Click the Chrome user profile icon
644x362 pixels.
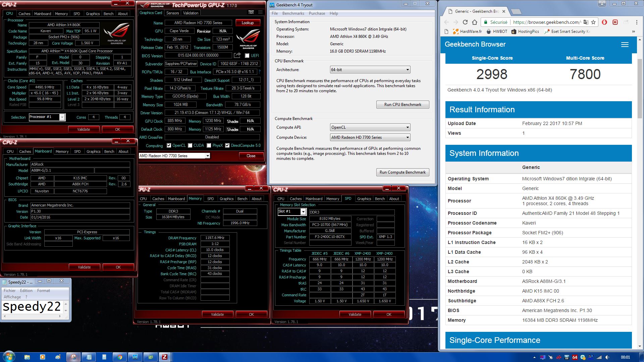[602, 3]
